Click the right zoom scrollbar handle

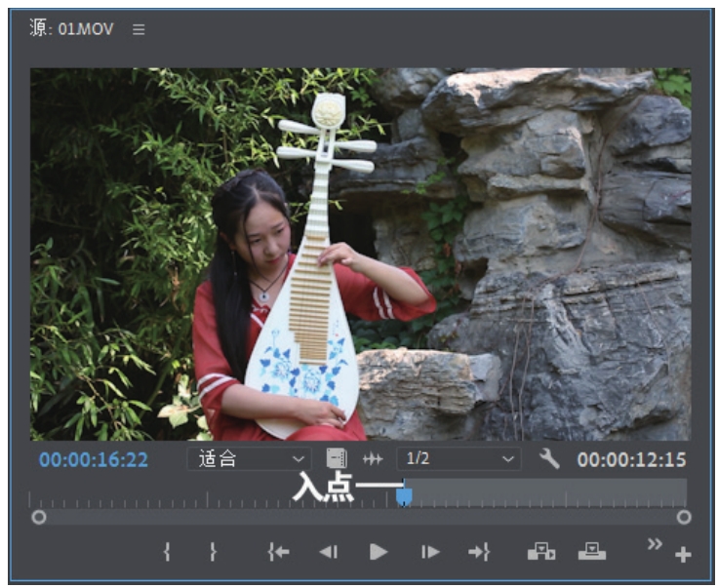point(684,518)
